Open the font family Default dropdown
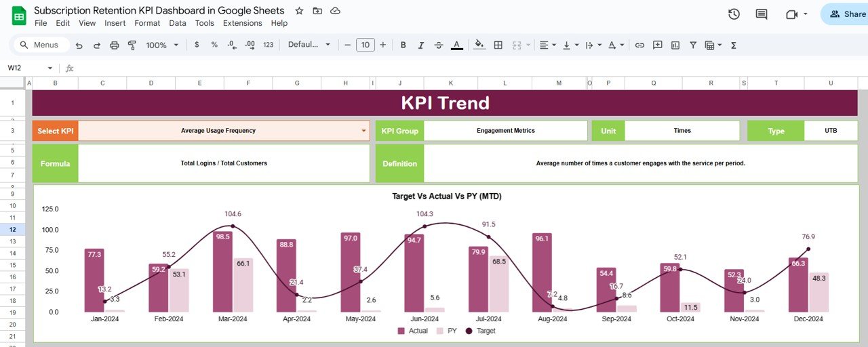This screenshot has height=347, width=868. point(309,45)
